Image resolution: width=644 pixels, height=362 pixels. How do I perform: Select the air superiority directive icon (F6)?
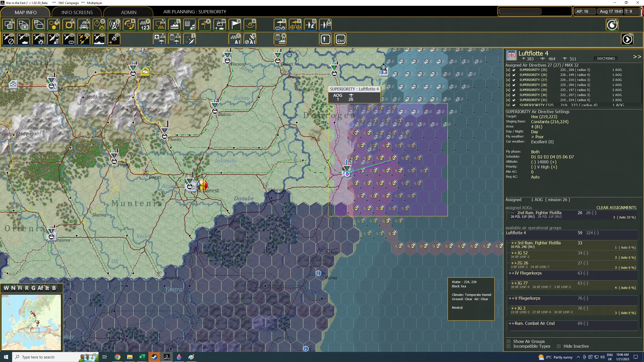(84, 39)
